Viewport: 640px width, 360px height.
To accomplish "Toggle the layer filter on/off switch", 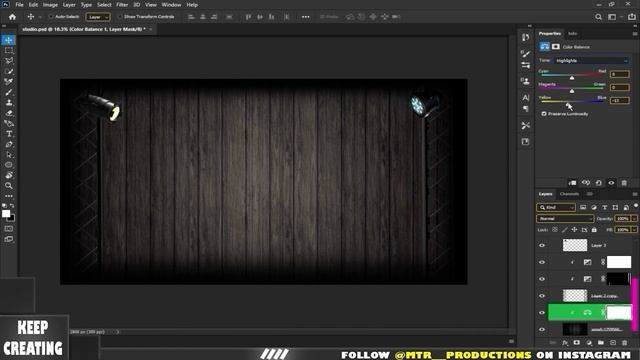I will click(636, 206).
